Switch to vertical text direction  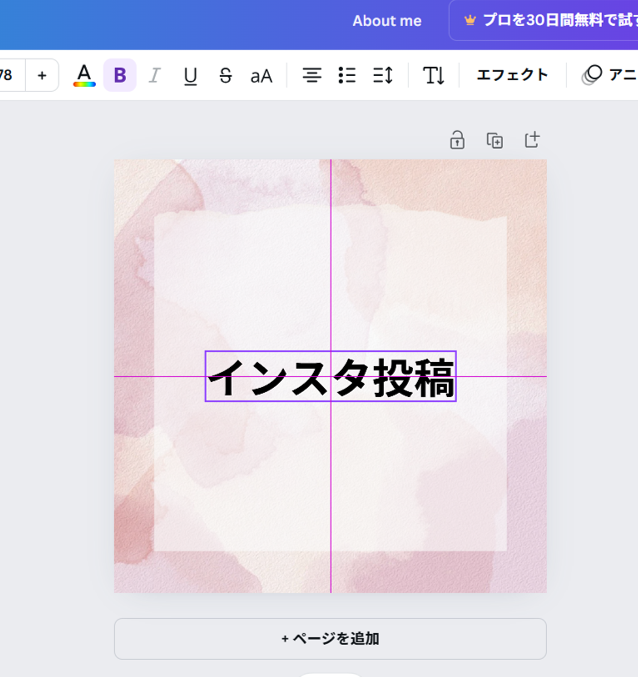tap(434, 75)
